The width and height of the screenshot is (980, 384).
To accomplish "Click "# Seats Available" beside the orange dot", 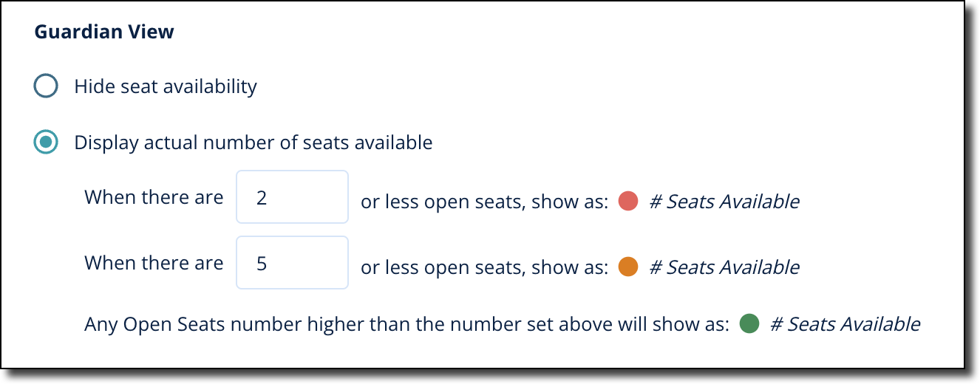I will tap(724, 267).
